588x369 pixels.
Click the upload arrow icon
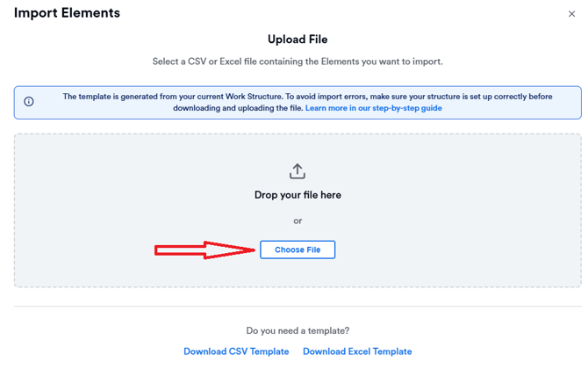[298, 171]
